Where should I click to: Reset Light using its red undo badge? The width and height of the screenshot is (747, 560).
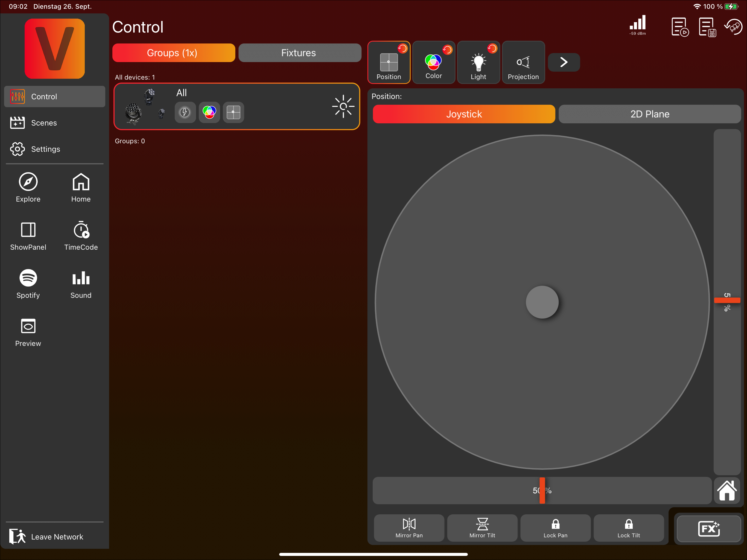(492, 48)
